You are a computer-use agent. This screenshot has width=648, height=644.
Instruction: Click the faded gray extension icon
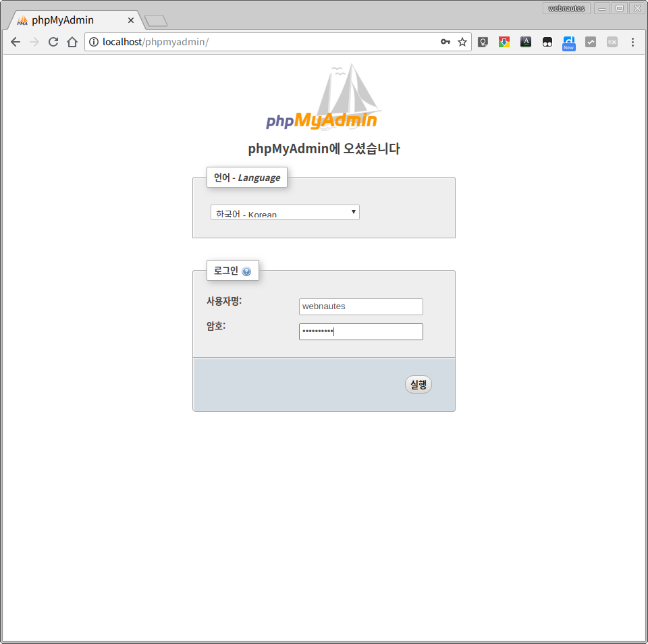pos(612,42)
